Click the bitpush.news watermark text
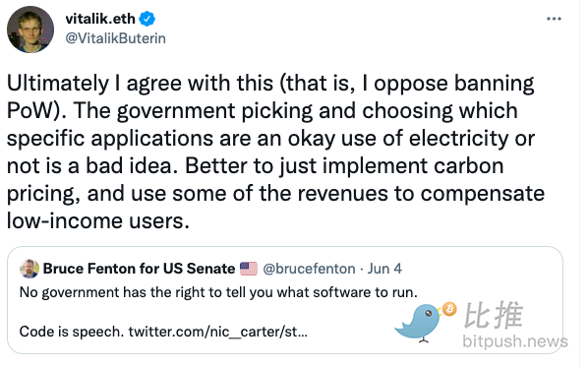This screenshot has height=368, width=588. coord(515,341)
